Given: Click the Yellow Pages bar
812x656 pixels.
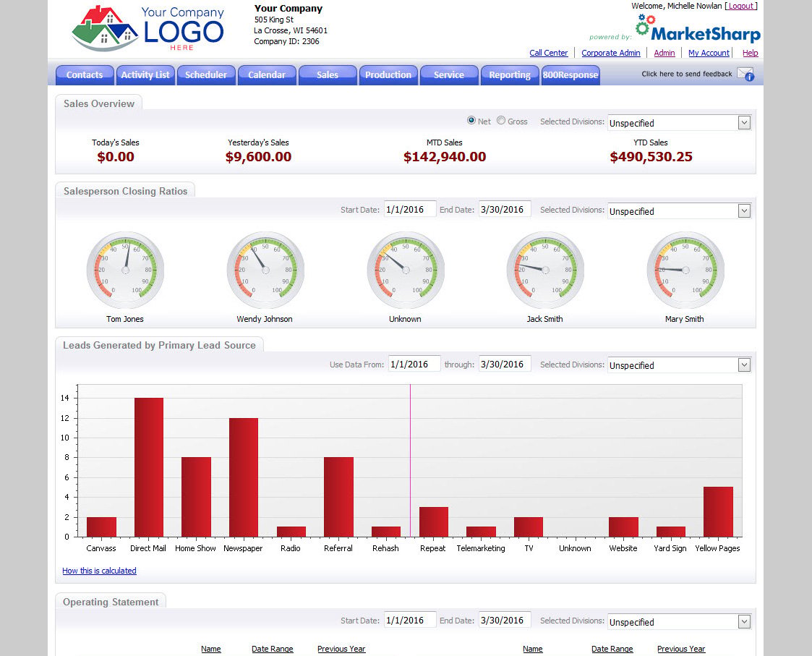Looking at the screenshot, I should pyautogui.click(x=718, y=512).
